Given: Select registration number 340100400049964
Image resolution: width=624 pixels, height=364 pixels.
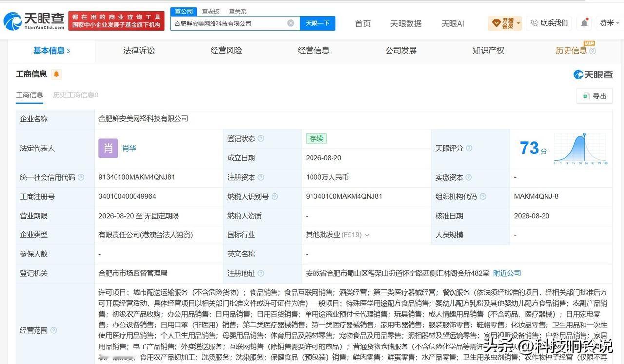Looking at the screenshot, I should [x=127, y=197].
